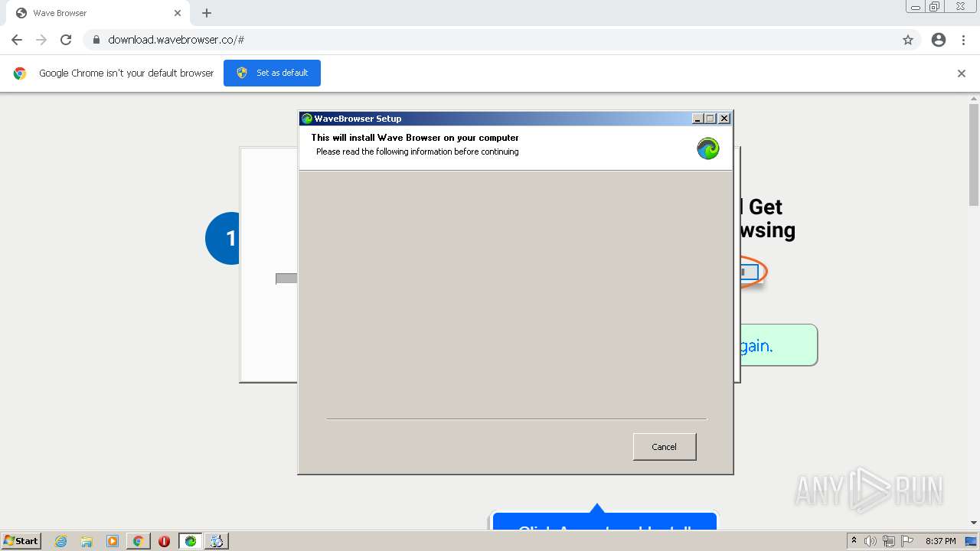Open the Windows Start menu
Viewport: 980px width, 551px height.
coord(21,541)
